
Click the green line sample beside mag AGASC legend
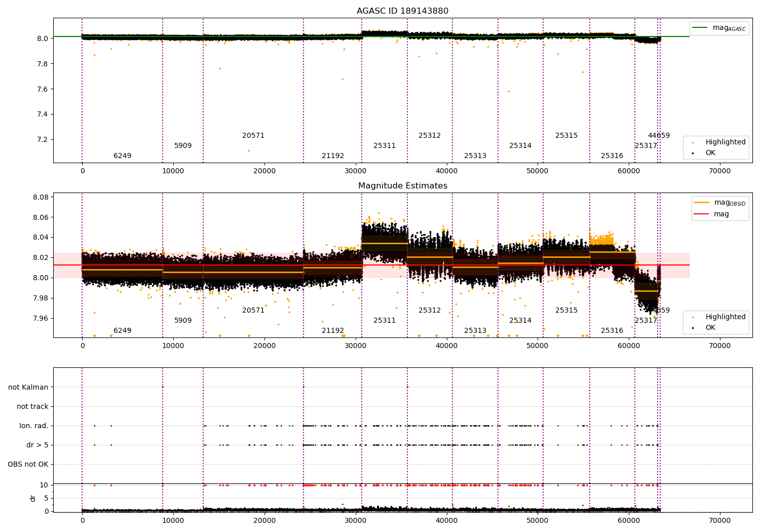pos(700,28)
